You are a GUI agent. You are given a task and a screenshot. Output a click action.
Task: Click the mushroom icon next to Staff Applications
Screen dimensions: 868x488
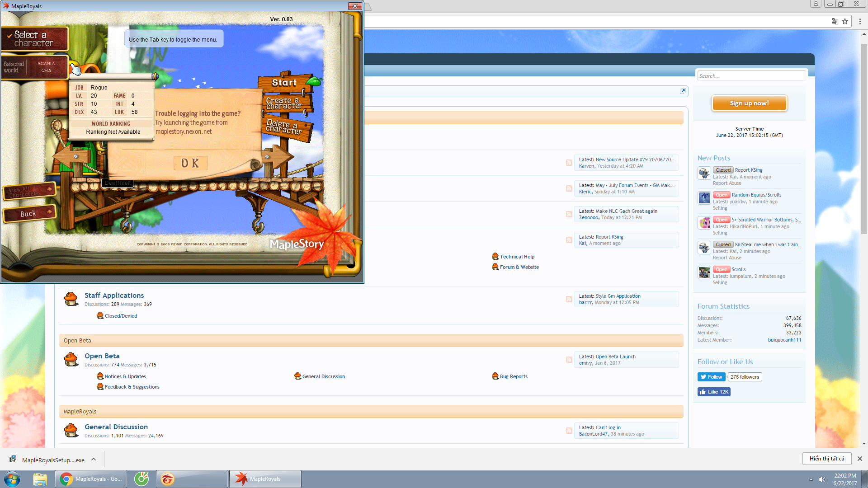(71, 299)
